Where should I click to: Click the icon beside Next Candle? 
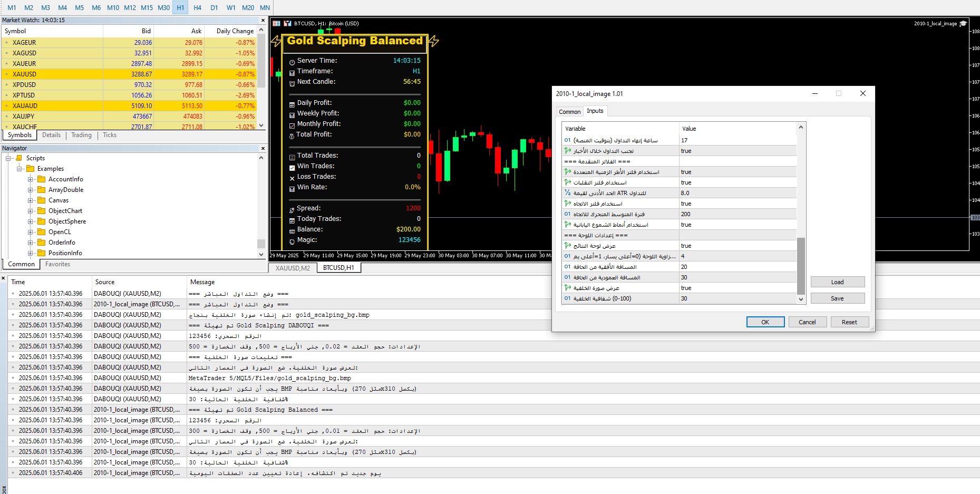[292, 83]
